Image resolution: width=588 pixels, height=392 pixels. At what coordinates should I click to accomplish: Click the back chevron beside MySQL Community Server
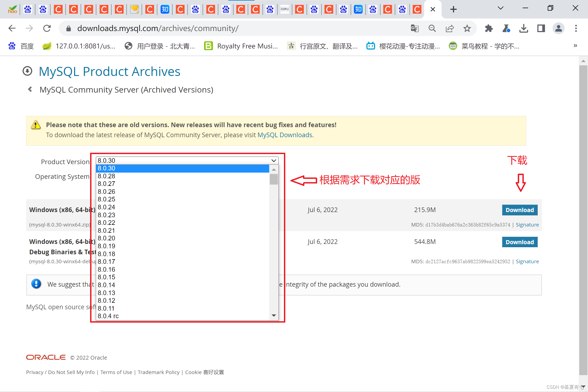[x=30, y=89]
